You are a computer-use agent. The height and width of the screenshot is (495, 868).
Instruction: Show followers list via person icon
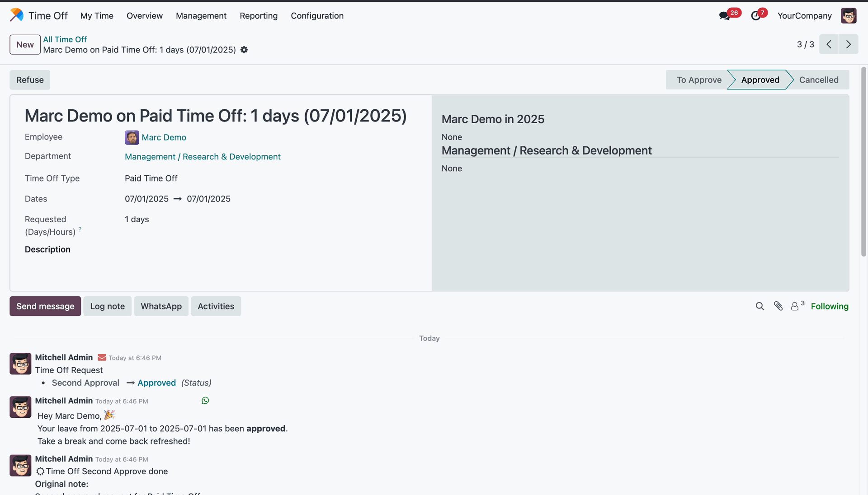795,306
